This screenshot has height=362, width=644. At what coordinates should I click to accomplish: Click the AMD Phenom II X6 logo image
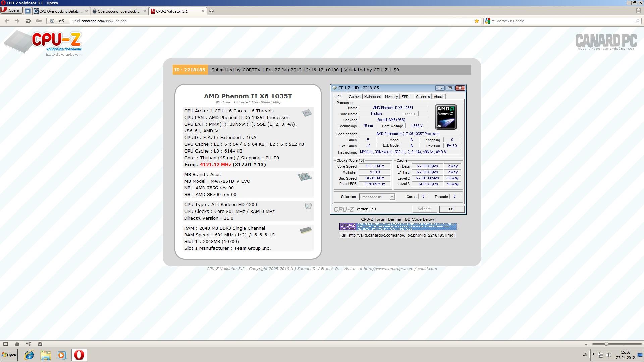[x=446, y=117]
